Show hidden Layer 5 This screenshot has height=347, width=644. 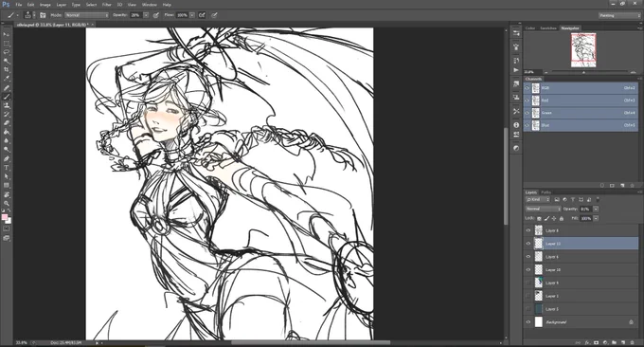528,309
